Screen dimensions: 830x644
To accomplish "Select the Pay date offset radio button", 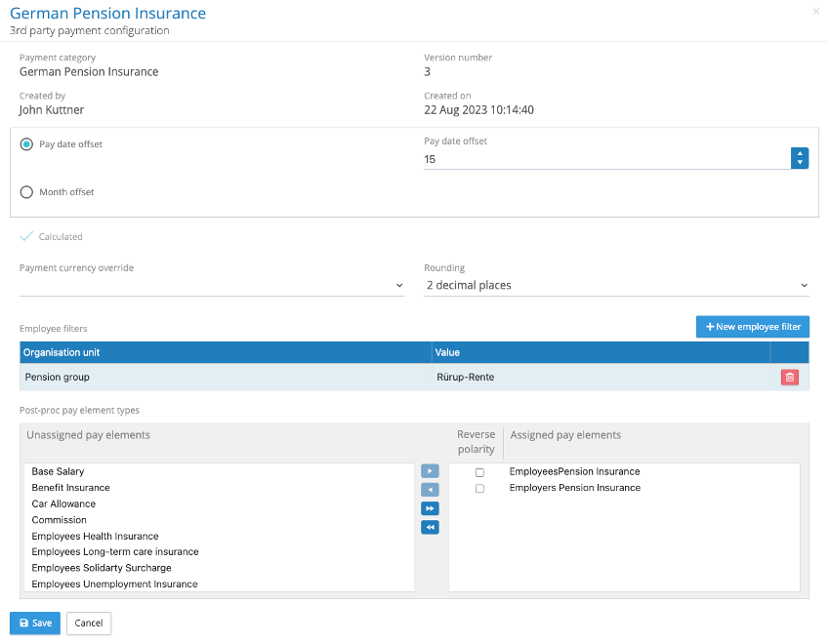I will (25, 143).
